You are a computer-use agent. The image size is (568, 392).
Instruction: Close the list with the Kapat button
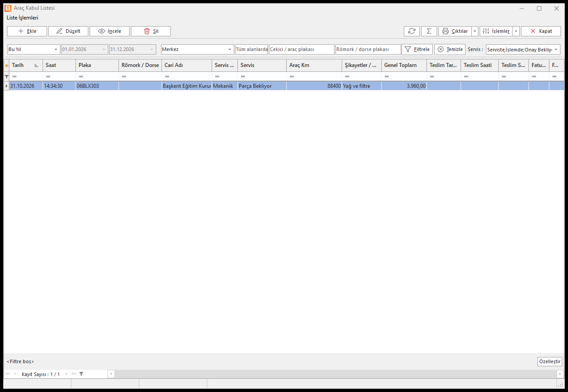(x=541, y=31)
